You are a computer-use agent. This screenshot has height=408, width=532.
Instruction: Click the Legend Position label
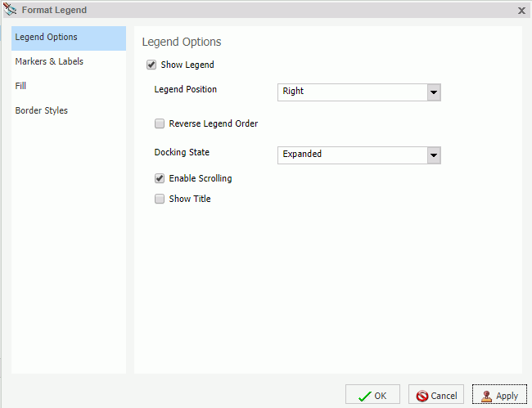185,89
